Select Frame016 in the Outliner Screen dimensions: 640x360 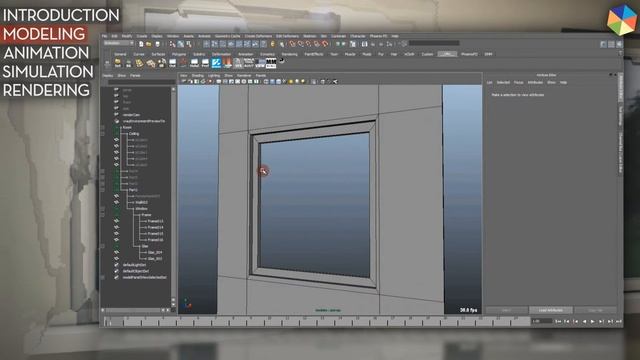coord(156,240)
